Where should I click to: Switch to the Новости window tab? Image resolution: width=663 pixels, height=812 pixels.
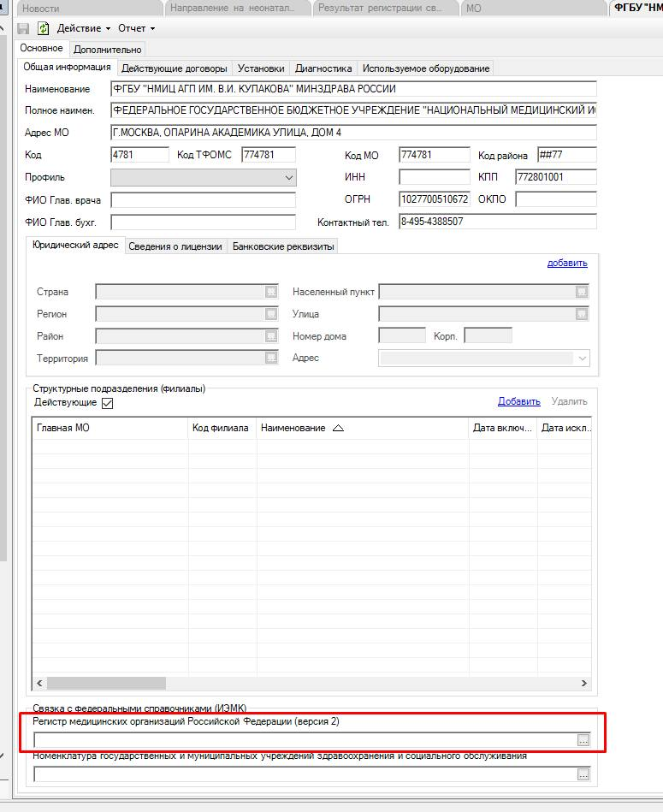(x=88, y=9)
